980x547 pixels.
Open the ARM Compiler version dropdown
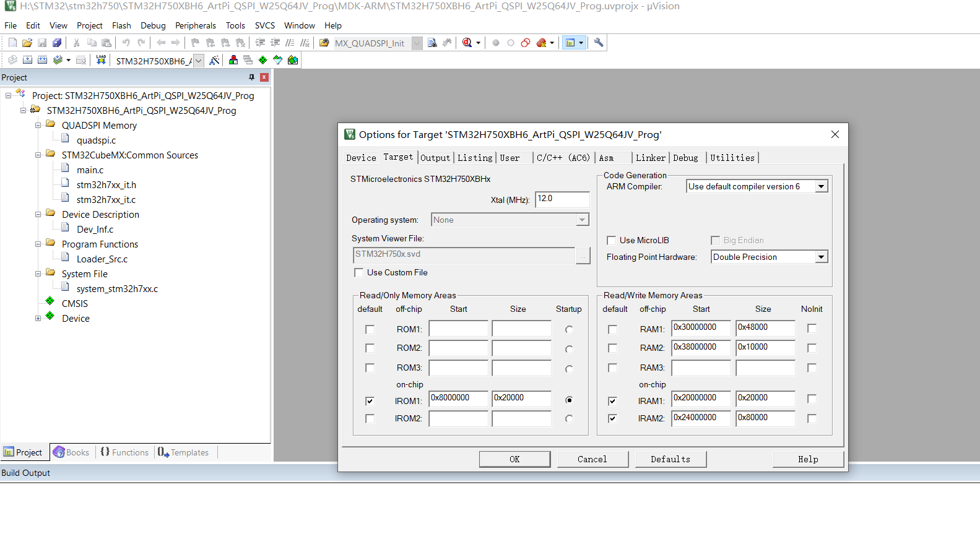click(821, 187)
